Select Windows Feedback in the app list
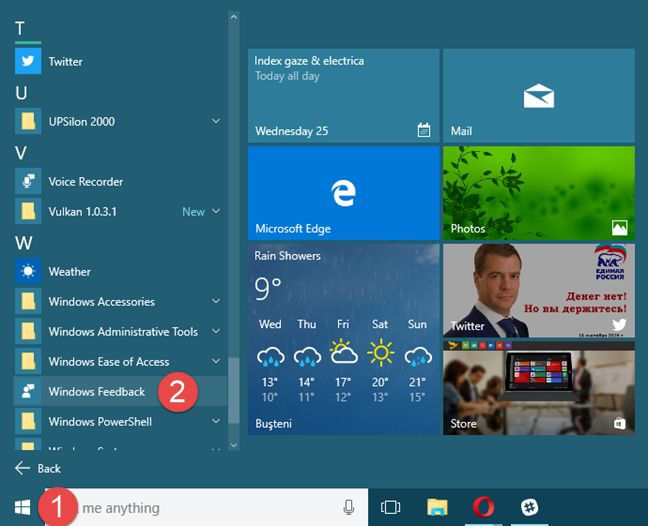Viewport: 648px width, 526px height. 97,392
